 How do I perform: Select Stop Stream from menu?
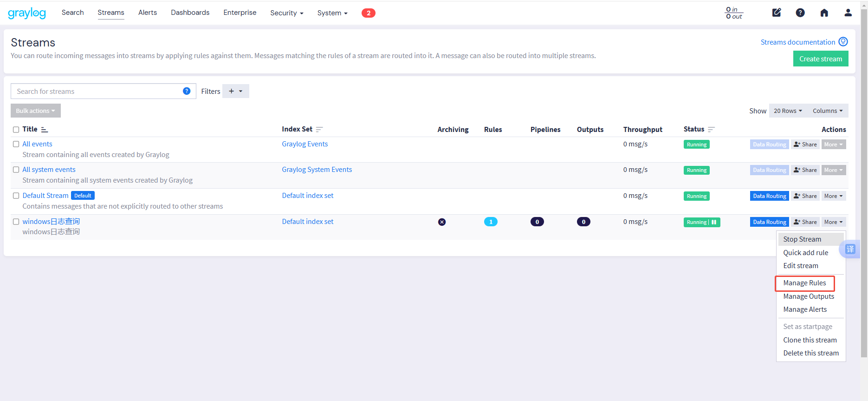[x=811, y=239]
